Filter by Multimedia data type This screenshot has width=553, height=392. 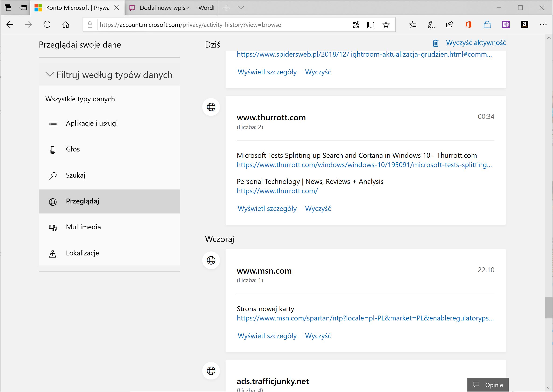[109, 227]
